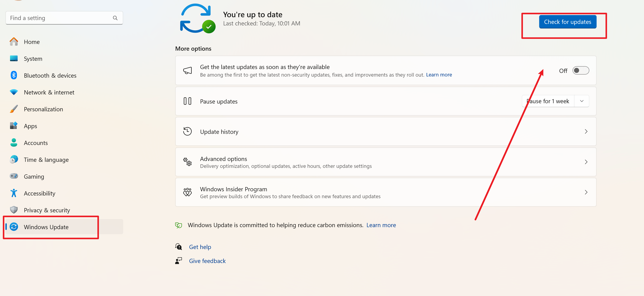Toggle get latest updates switch on
Screen dimensions: 644x296
click(581, 71)
